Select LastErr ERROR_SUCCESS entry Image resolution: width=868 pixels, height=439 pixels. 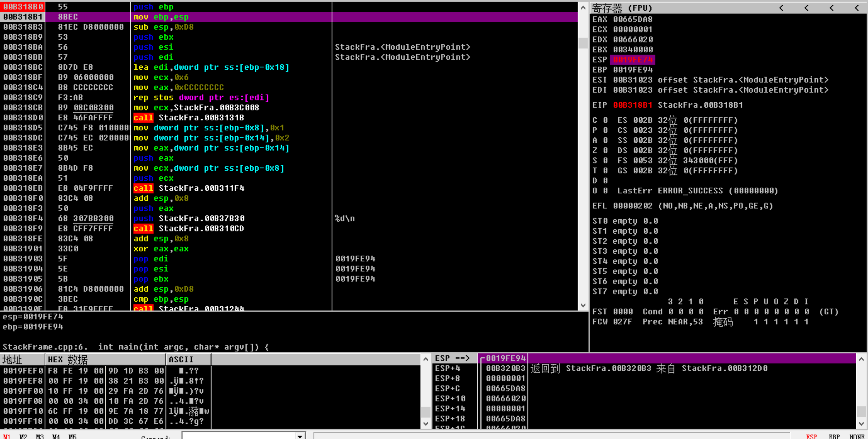point(697,191)
